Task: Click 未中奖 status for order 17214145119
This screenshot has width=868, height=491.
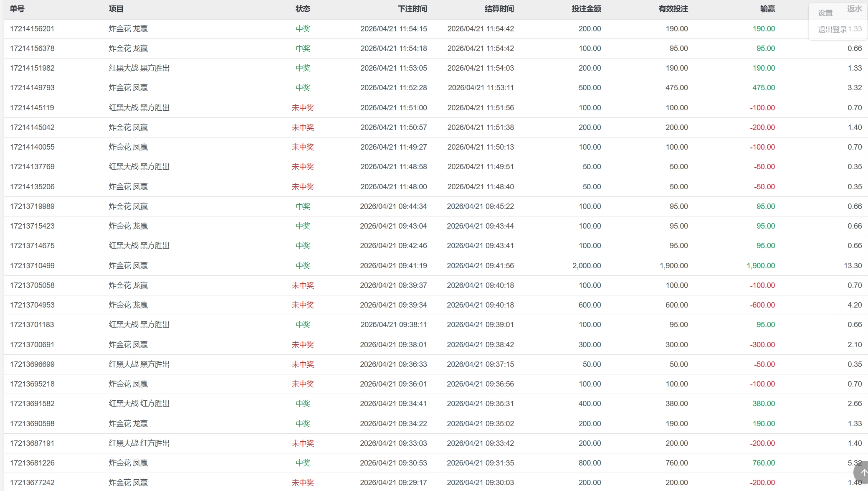Action: (x=303, y=108)
